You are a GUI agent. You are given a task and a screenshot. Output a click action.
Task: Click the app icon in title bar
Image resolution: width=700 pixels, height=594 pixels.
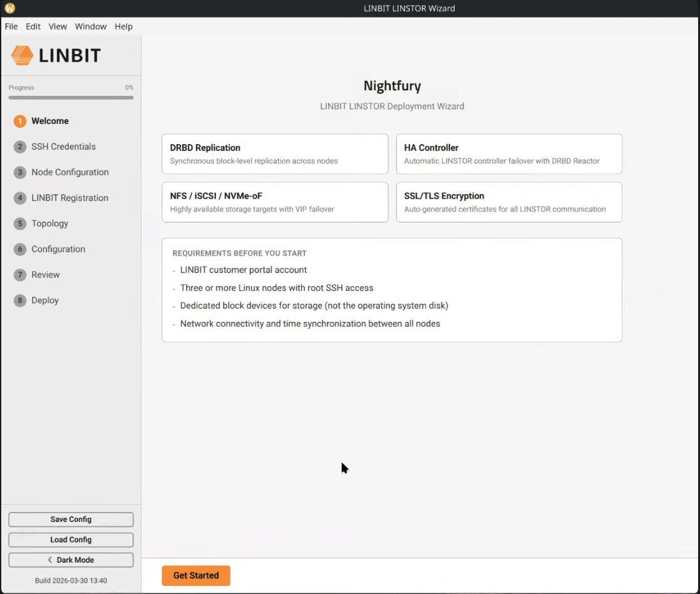[9, 8]
